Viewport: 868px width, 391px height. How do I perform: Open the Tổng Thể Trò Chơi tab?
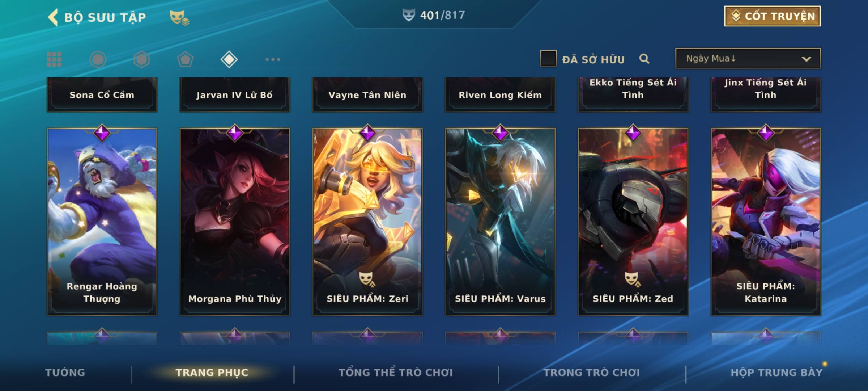point(396,373)
